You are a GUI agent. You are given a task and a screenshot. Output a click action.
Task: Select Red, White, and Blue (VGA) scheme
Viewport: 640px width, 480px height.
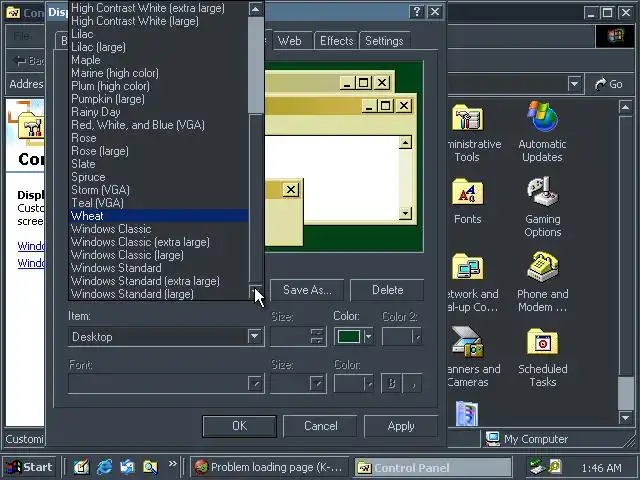click(x=159, y=125)
